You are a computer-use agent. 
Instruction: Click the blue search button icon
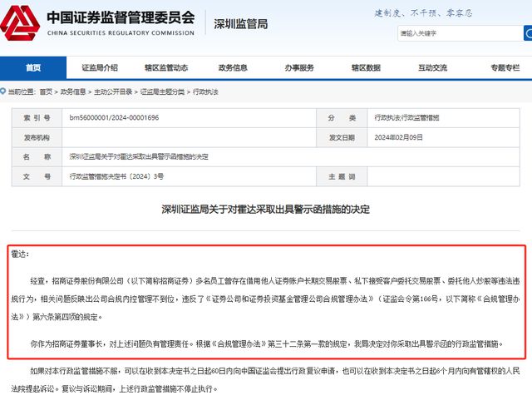[x=528, y=33]
